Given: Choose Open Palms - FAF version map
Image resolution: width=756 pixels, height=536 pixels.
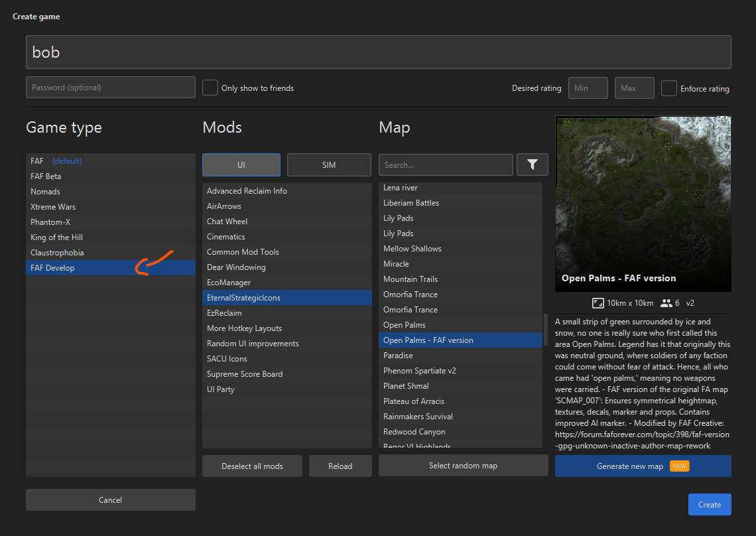Looking at the screenshot, I should pos(460,340).
